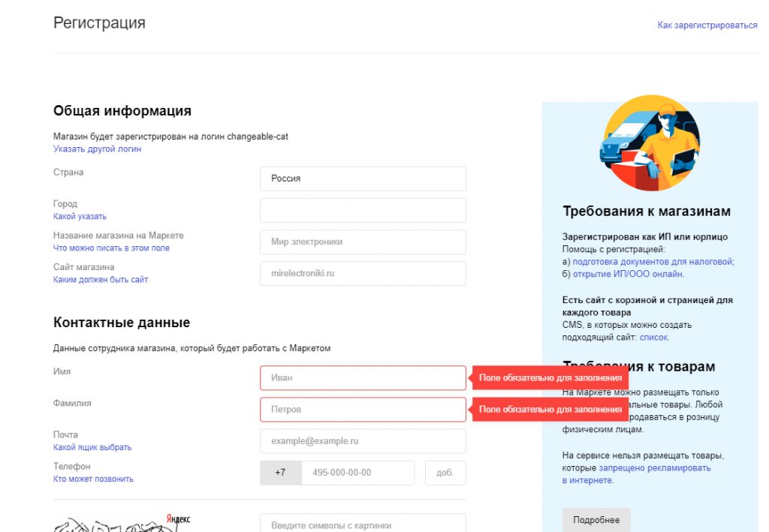Click Какой ящик выбрать link

92,447
